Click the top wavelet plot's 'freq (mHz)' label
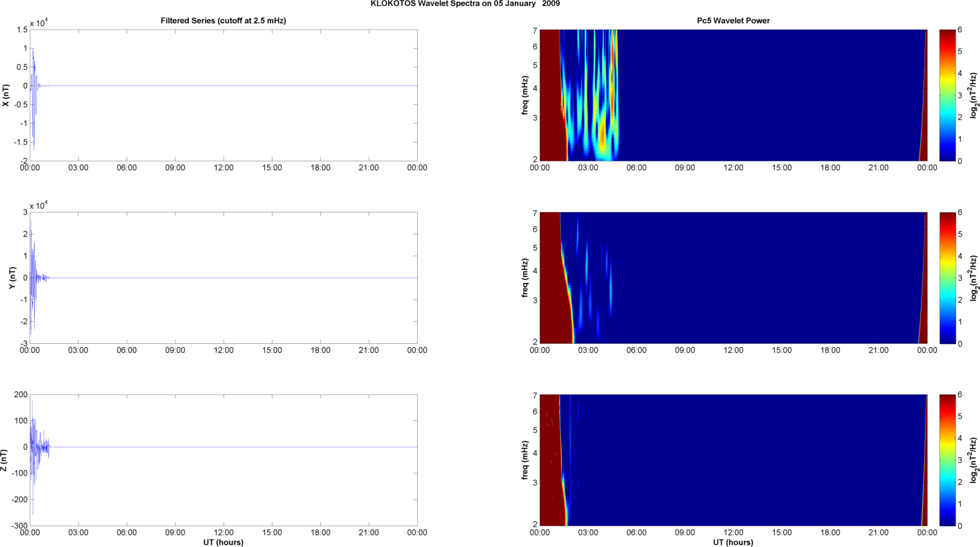This screenshot has height=547, width=980. pyautogui.click(x=525, y=95)
